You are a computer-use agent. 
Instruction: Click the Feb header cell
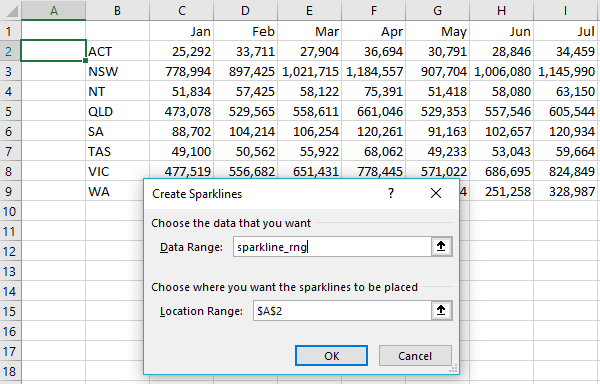(246, 31)
